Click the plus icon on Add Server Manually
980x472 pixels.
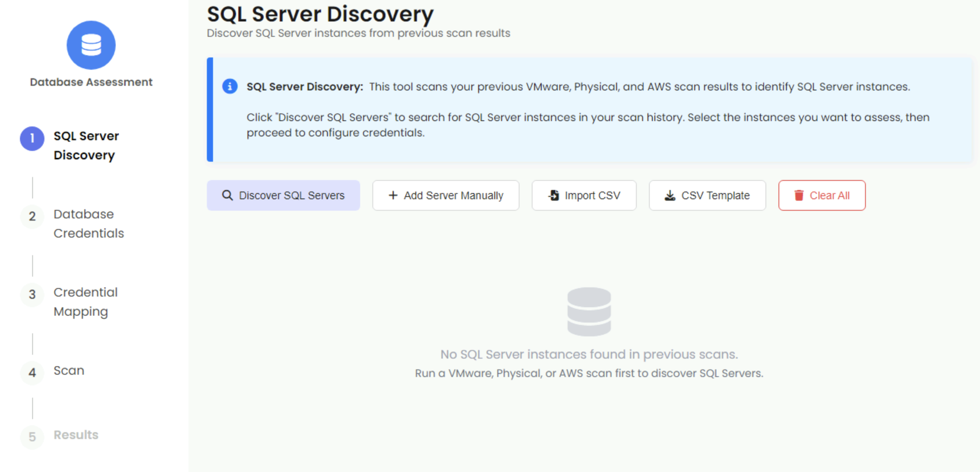392,195
